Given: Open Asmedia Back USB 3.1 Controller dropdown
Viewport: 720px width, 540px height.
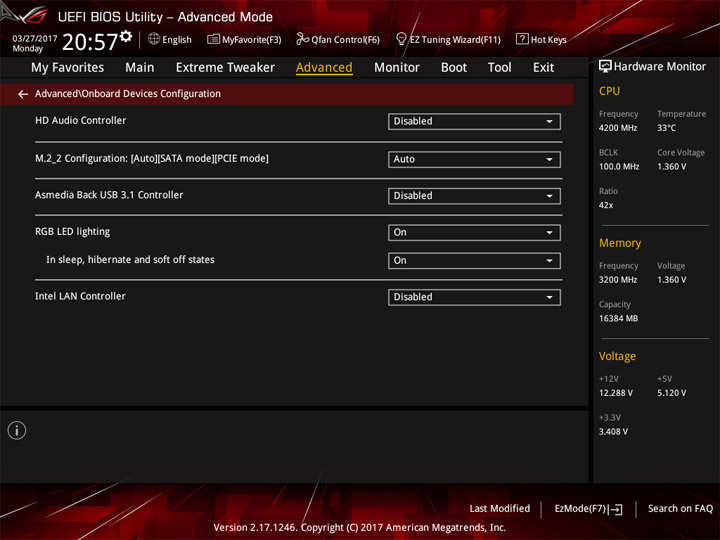Looking at the screenshot, I should [x=474, y=196].
